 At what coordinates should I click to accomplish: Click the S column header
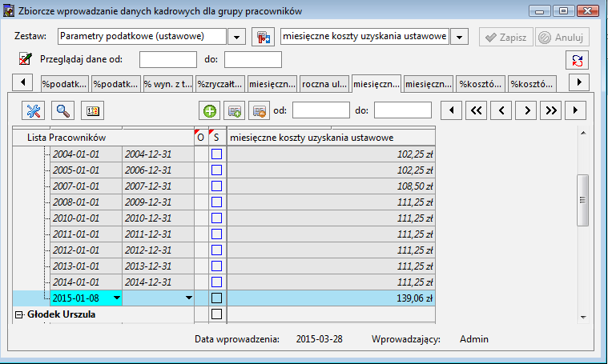[x=216, y=138]
